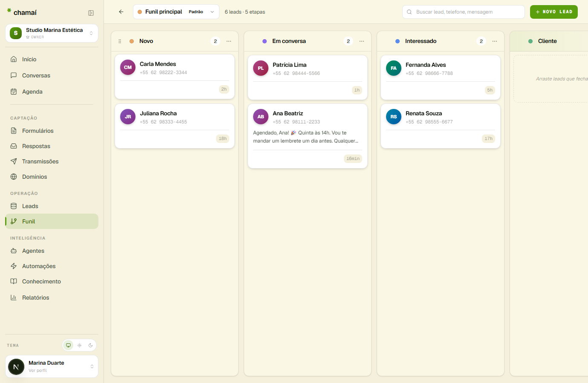Click the Padrão badge label
The width and height of the screenshot is (588, 383).
coord(196,12)
